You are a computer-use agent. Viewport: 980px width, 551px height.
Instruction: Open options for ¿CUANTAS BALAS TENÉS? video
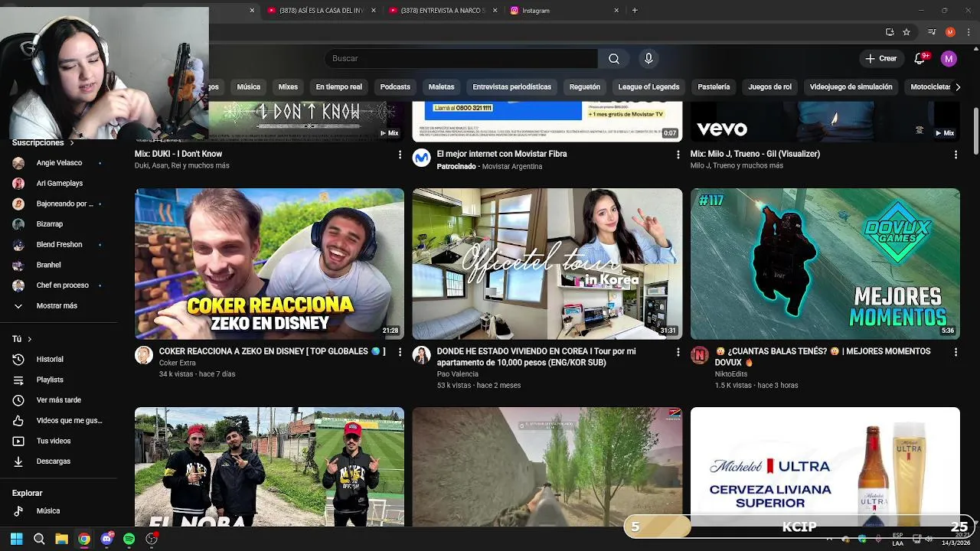tap(955, 352)
